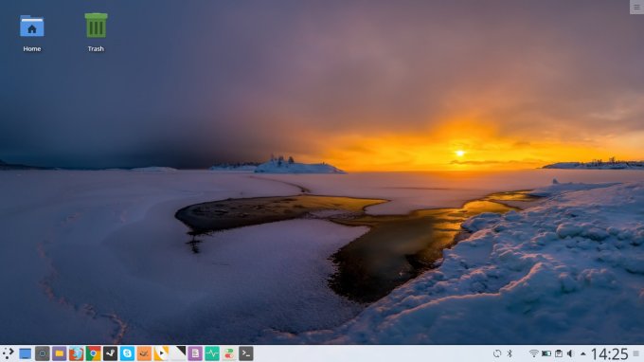This screenshot has width=644, height=362.
Task: Click the blue Show Desktop icon in the panel
Action: 25,353
